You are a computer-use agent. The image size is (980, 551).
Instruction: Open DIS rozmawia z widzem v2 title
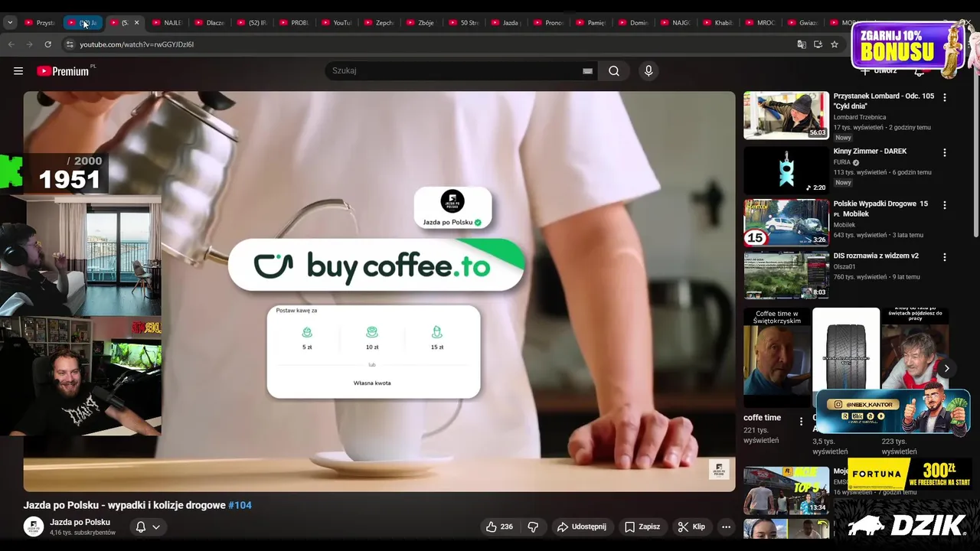(x=876, y=256)
